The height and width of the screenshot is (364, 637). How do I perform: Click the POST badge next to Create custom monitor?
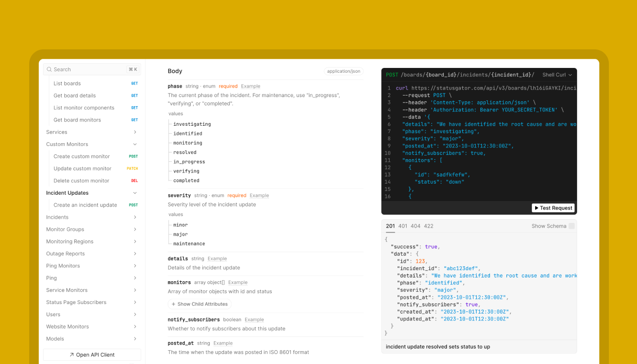[x=133, y=157]
